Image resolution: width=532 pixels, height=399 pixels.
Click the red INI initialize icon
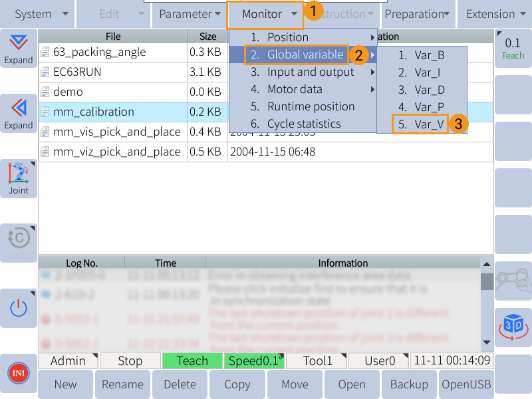click(18, 374)
